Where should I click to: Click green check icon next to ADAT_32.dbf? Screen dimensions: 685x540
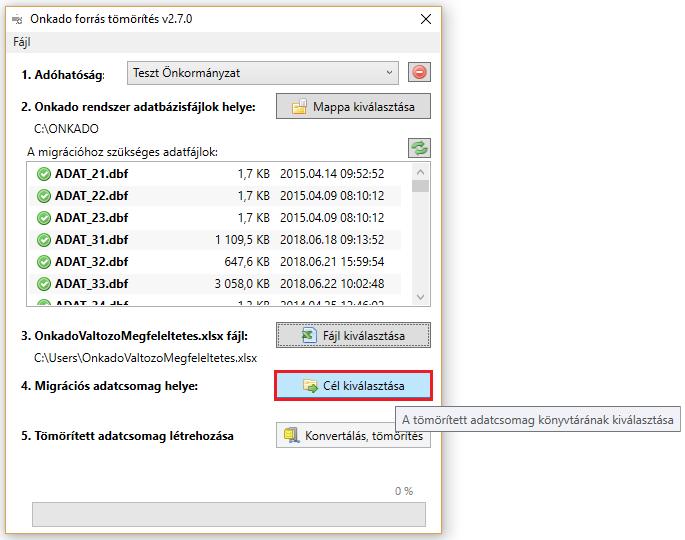[x=44, y=262]
